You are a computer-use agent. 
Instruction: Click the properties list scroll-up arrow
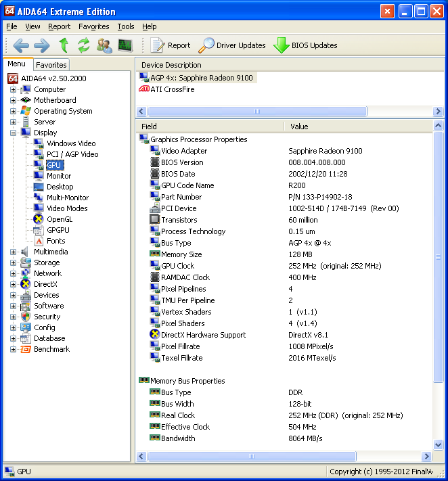438,126
